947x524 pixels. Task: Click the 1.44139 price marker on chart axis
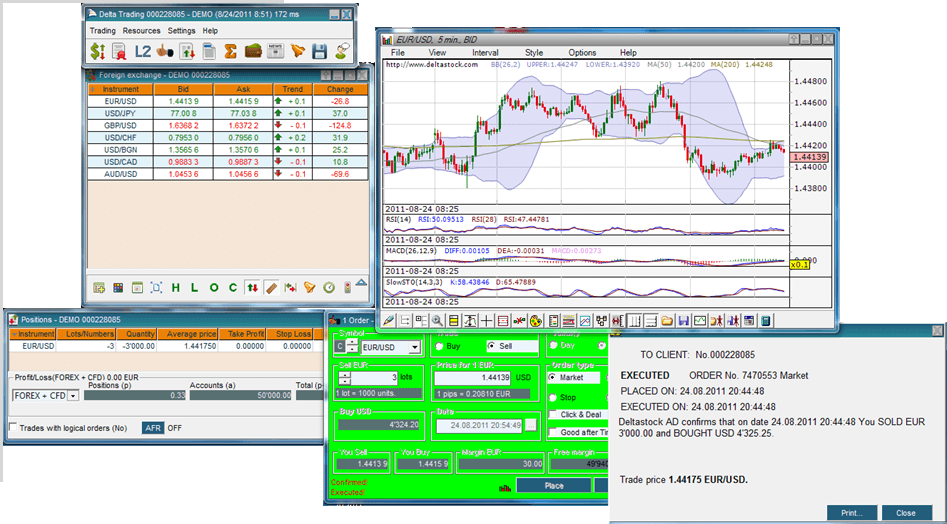click(x=809, y=157)
